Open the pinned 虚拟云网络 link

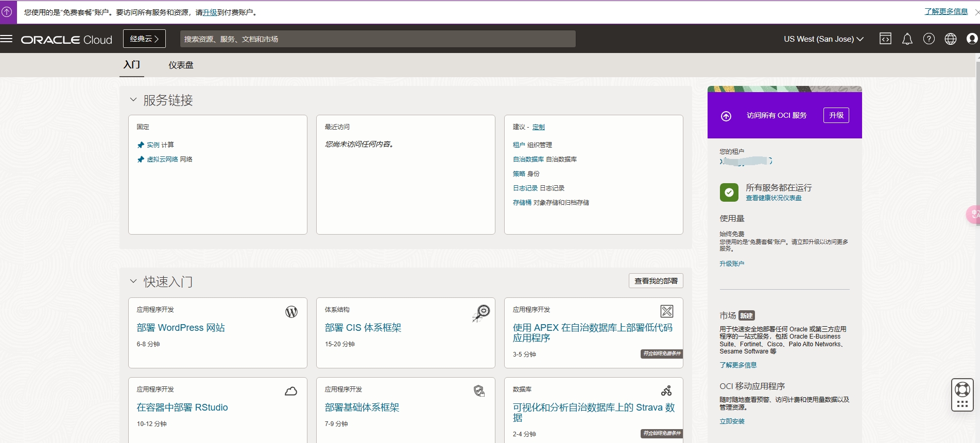(x=163, y=160)
